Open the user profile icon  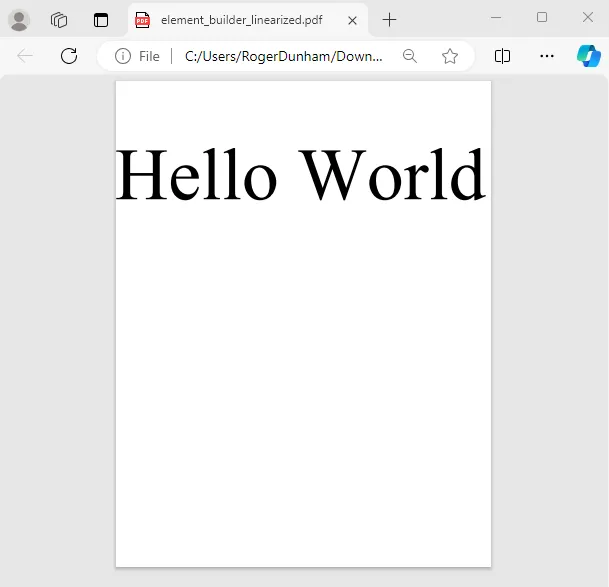19,20
